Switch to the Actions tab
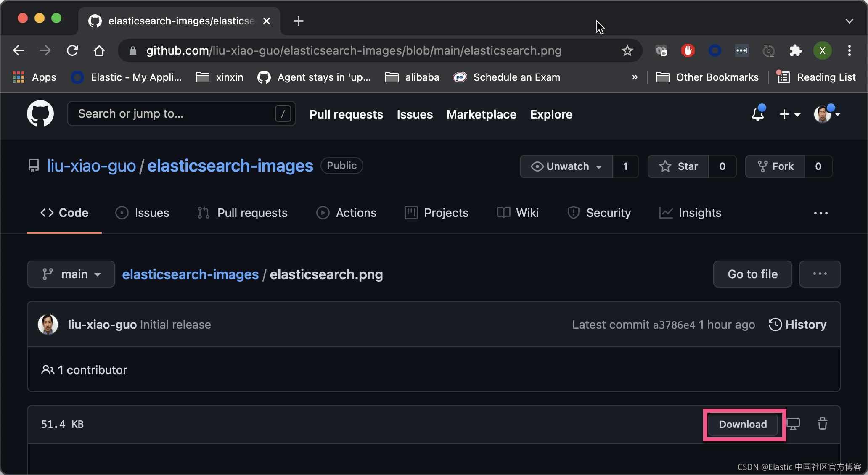The width and height of the screenshot is (868, 475). [346, 213]
